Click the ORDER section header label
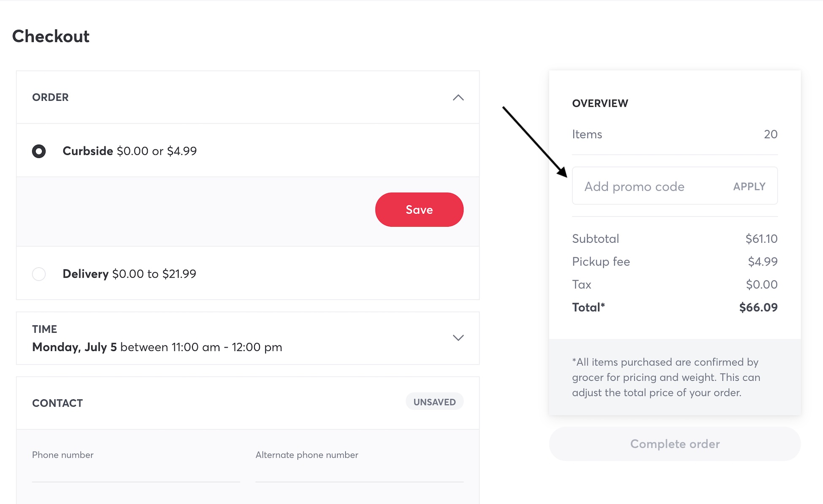 tap(50, 98)
